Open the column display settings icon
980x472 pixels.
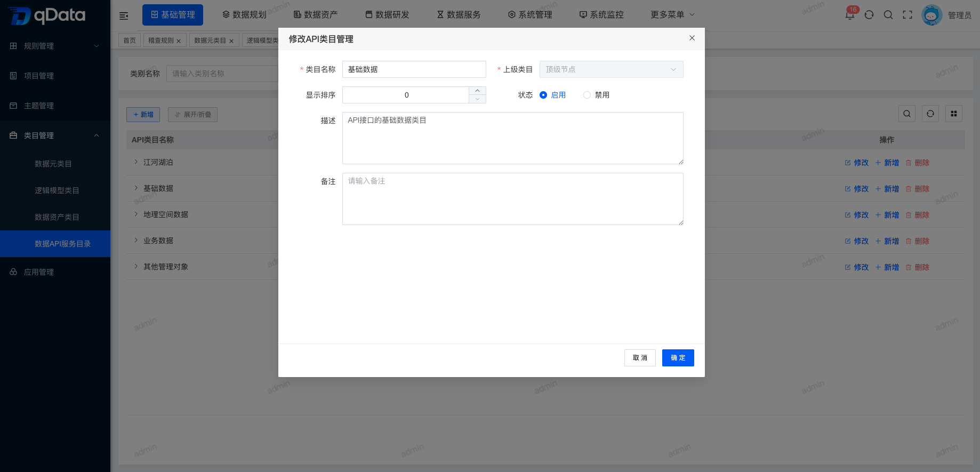pos(954,114)
